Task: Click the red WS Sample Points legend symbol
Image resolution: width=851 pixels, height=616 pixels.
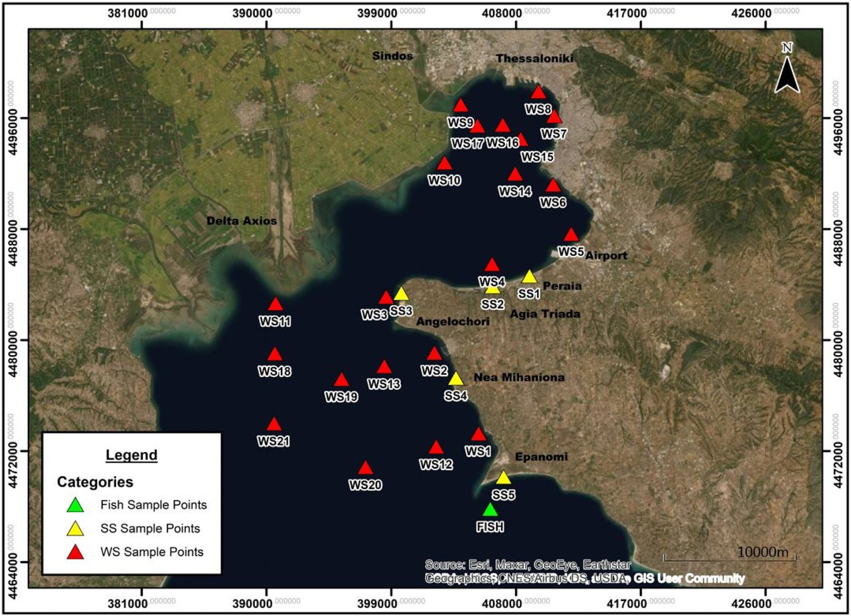Action: (x=75, y=553)
